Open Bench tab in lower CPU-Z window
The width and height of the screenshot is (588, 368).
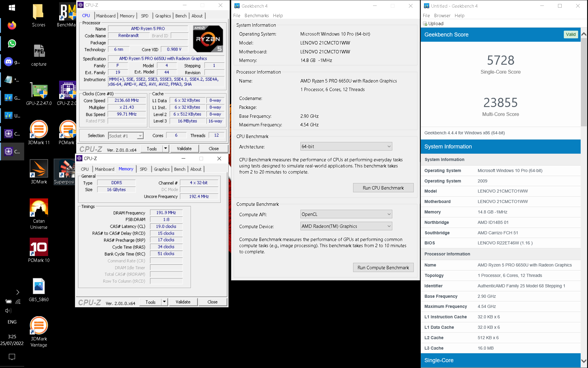pyautogui.click(x=180, y=169)
